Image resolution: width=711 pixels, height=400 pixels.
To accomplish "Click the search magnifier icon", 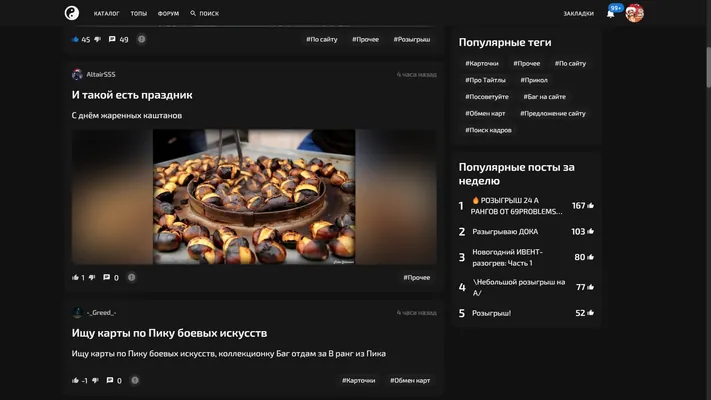I will point(193,13).
